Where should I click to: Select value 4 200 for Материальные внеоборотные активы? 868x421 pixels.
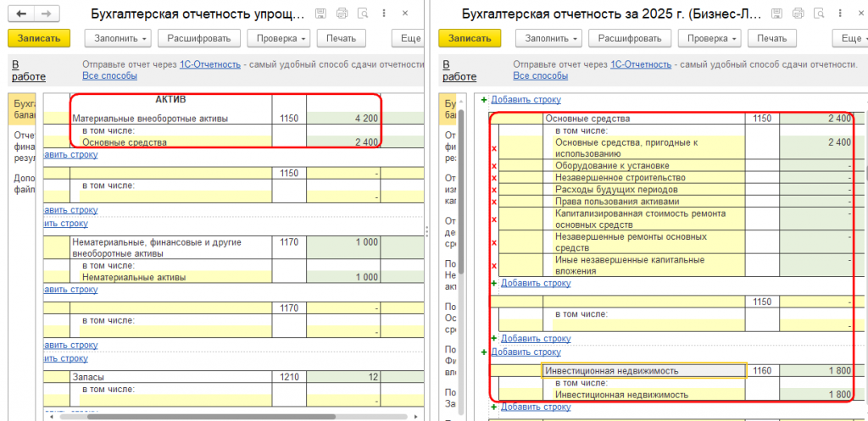(343, 118)
